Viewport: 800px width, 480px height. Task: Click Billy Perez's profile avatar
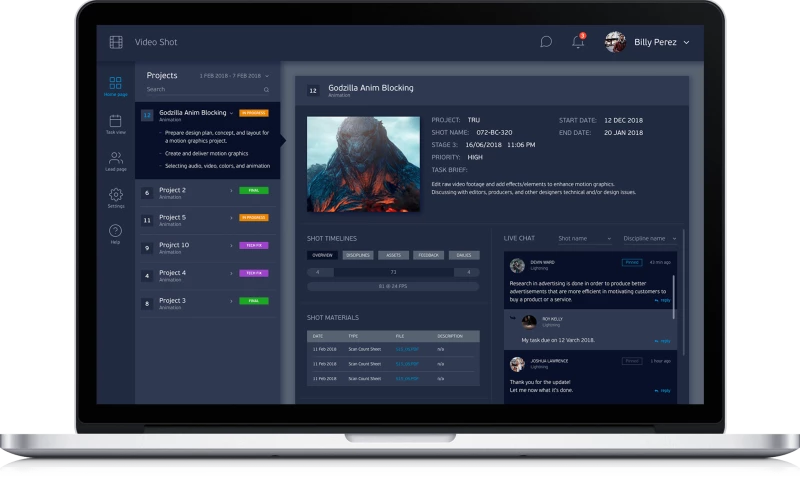(615, 42)
